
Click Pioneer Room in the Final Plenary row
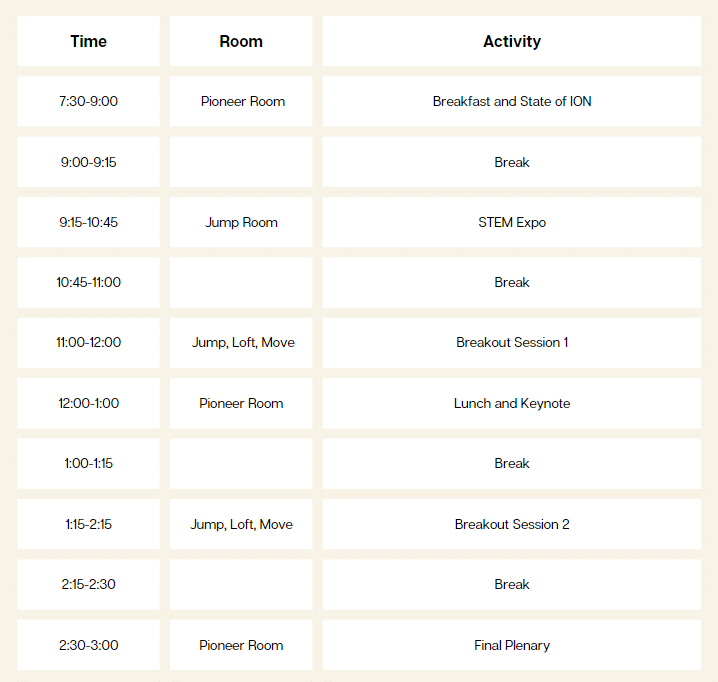point(241,645)
